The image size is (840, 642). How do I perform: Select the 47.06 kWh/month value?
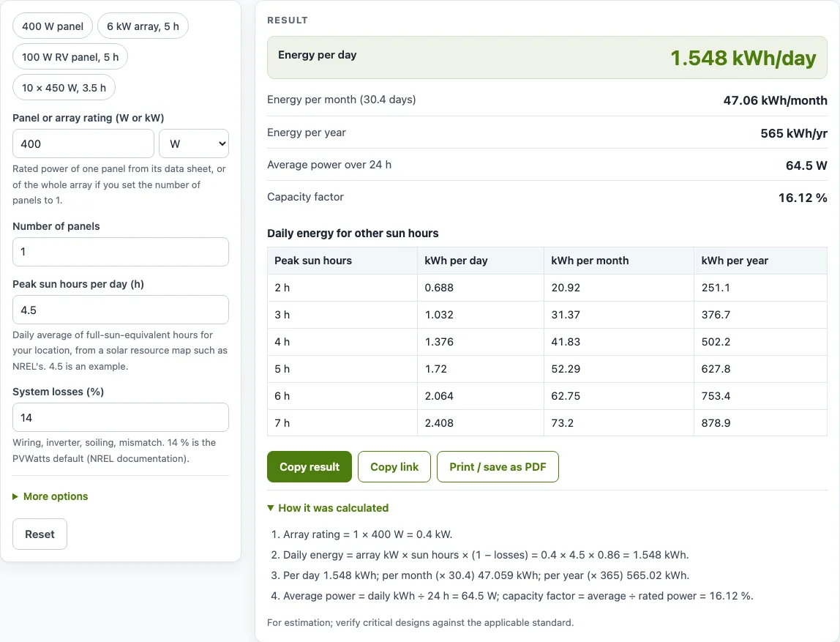pos(775,100)
